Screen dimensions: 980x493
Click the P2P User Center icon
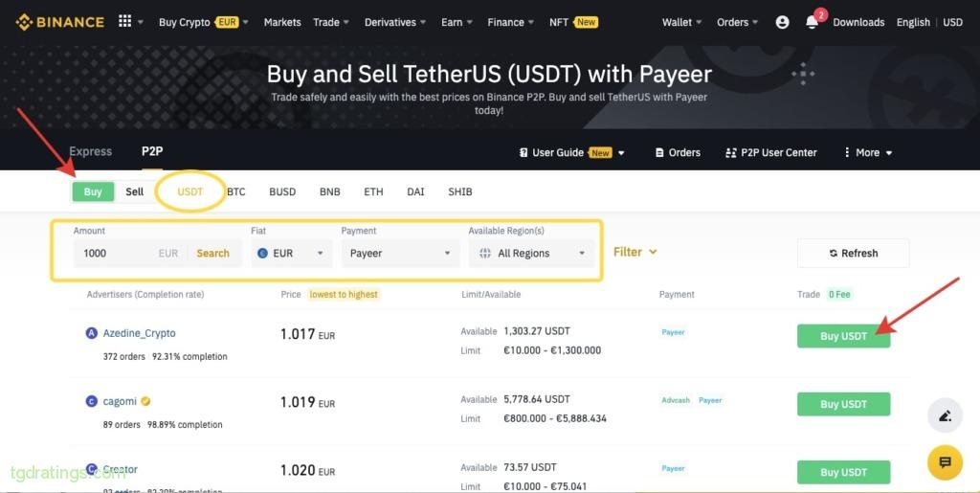point(730,152)
